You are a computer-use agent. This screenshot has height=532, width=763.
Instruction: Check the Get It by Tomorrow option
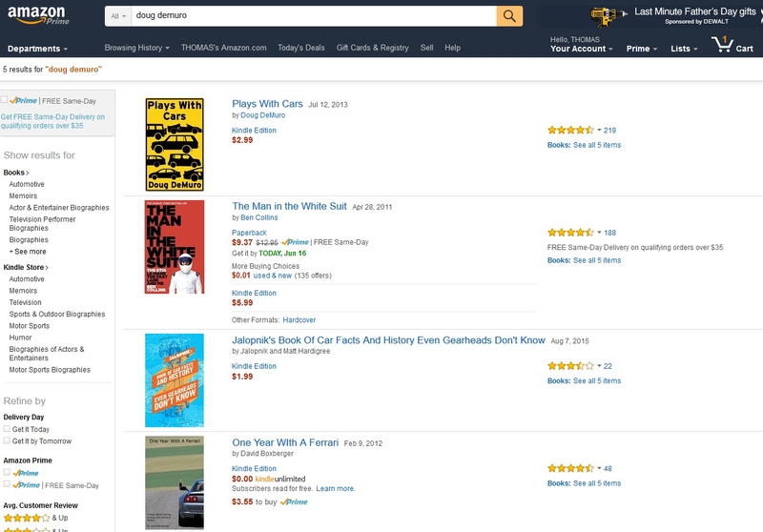click(x=7, y=440)
